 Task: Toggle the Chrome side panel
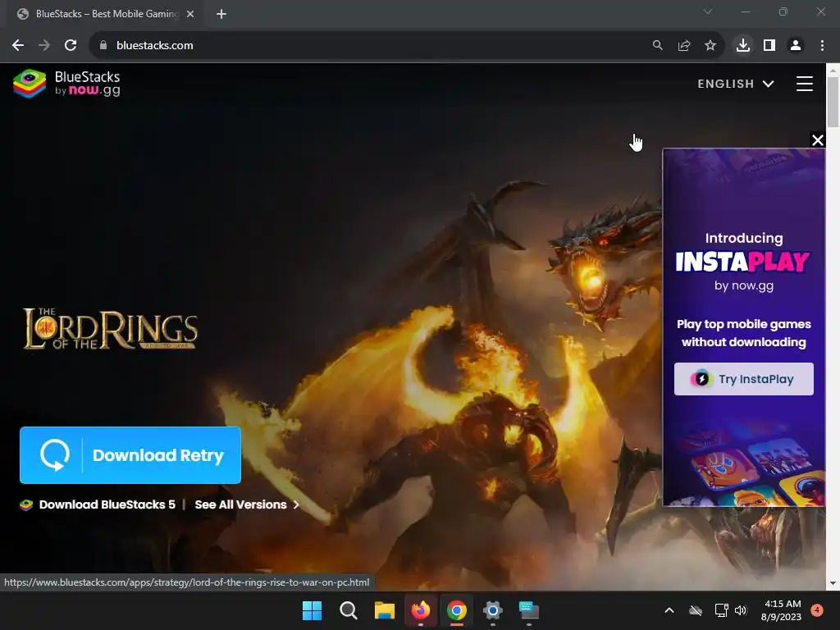(x=769, y=46)
